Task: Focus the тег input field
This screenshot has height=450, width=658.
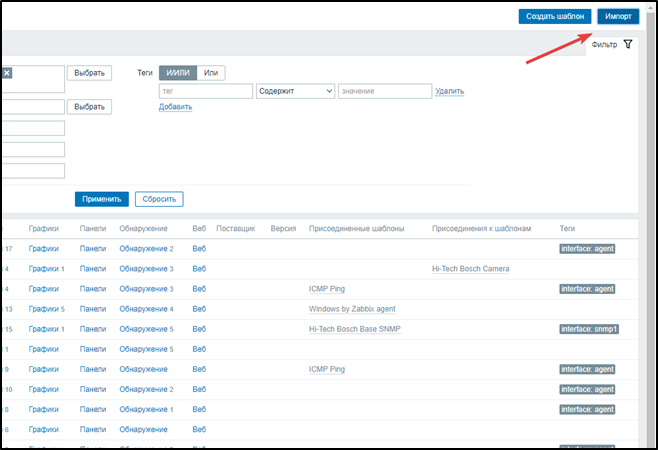Action: [205, 91]
